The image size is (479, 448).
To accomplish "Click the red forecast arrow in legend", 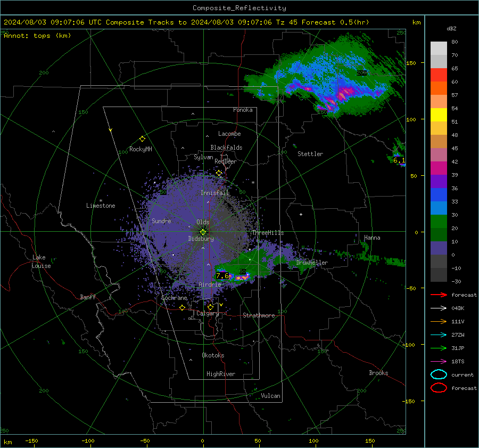I will (x=439, y=295).
